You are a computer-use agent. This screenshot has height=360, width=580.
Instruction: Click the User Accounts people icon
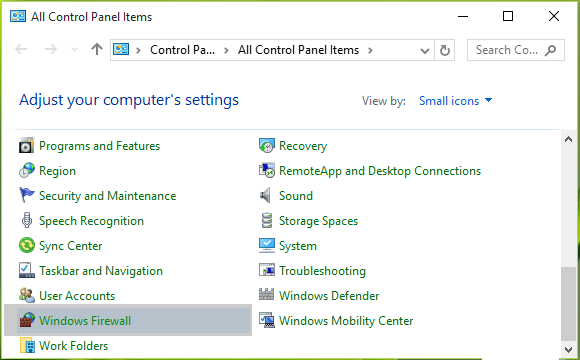(27, 295)
